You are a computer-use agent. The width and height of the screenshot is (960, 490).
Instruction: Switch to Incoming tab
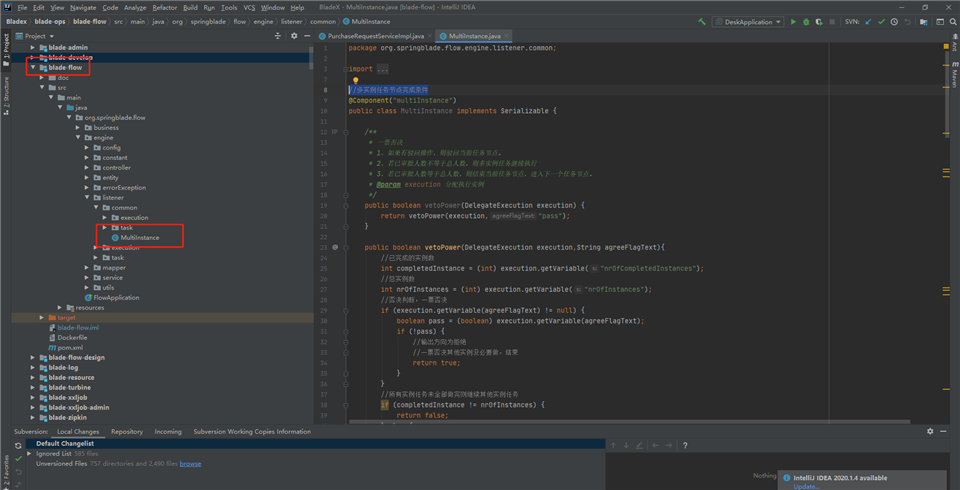pyautogui.click(x=168, y=431)
